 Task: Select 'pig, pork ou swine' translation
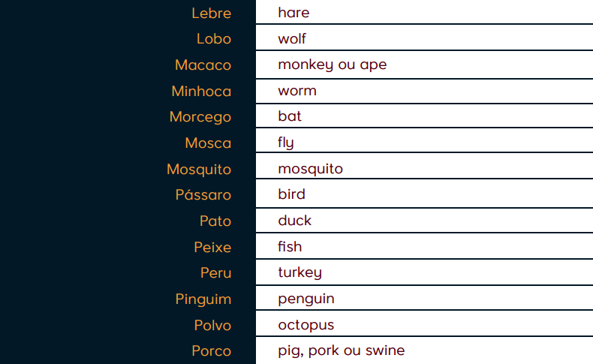pos(341,350)
